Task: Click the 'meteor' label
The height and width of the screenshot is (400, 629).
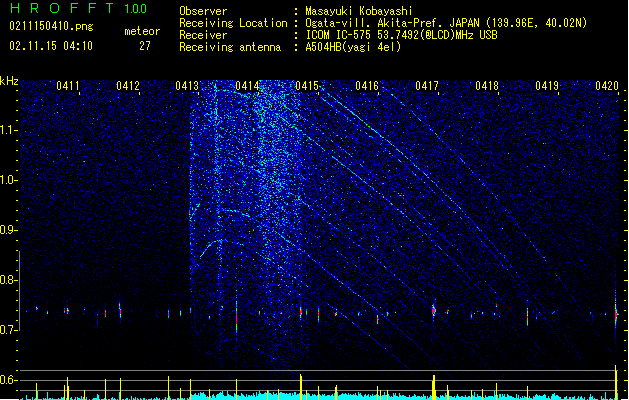Action: [142, 31]
